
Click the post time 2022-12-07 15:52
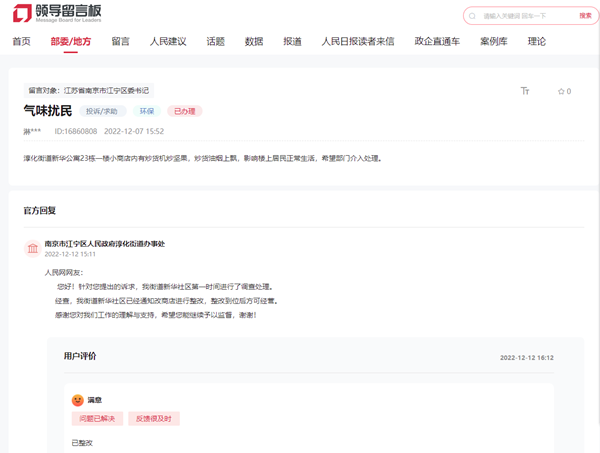[134, 132]
